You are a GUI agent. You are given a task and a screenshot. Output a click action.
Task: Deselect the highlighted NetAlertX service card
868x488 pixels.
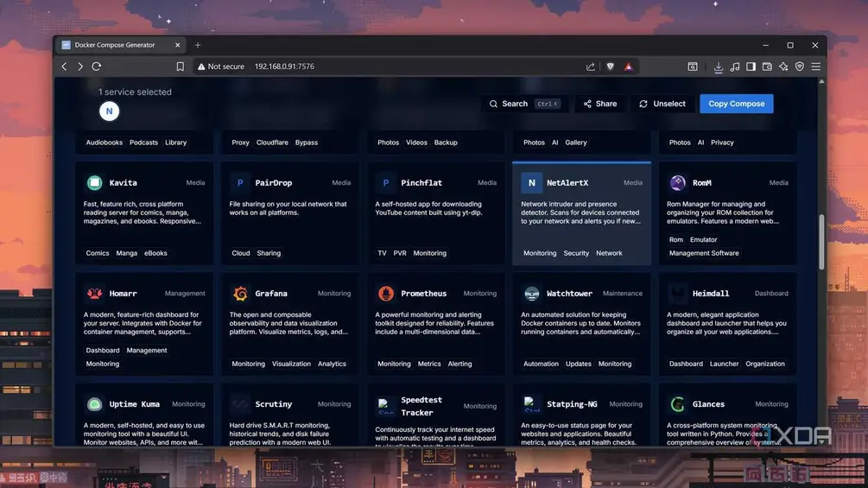(581, 212)
